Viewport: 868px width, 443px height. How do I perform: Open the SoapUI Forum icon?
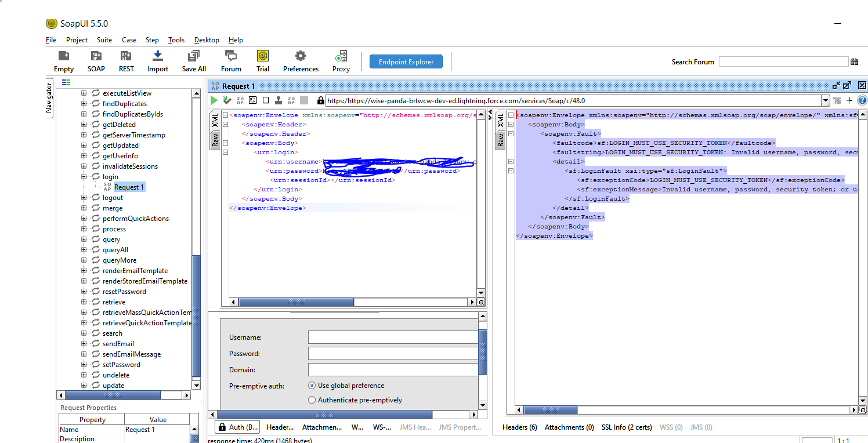pos(230,60)
